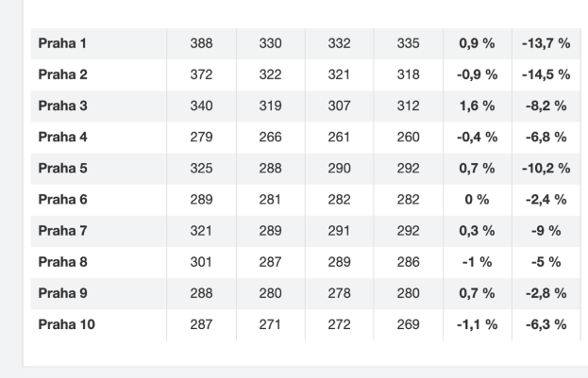Click the 301 value in Praha 8 row

[x=201, y=262]
